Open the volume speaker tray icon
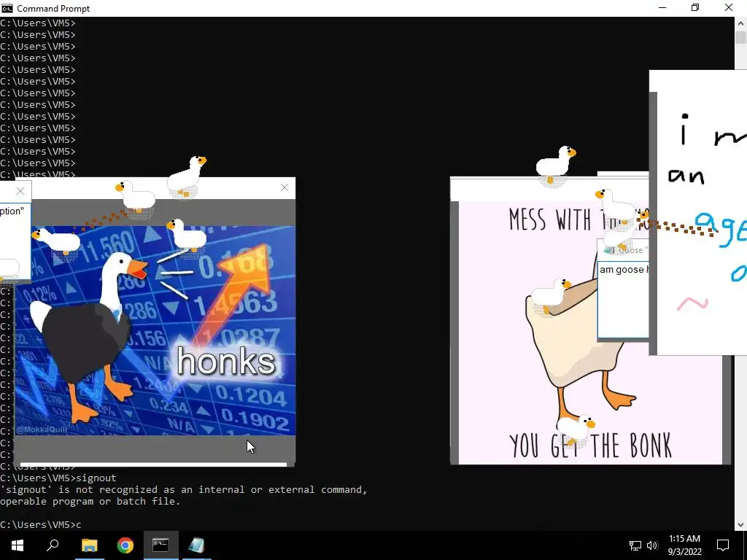This screenshot has width=747, height=560. [x=651, y=545]
